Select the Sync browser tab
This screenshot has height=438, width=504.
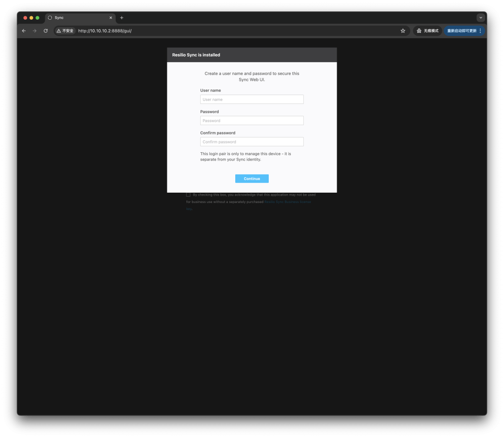(80, 18)
